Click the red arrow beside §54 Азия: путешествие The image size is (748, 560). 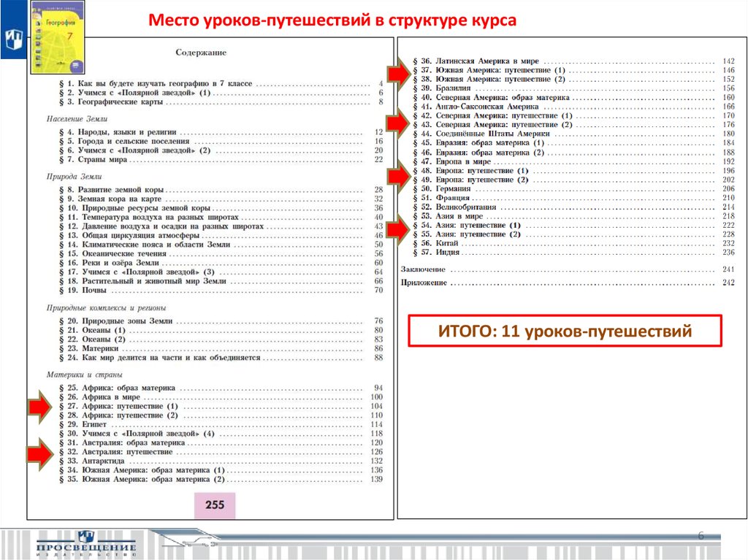[x=399, y=230]
